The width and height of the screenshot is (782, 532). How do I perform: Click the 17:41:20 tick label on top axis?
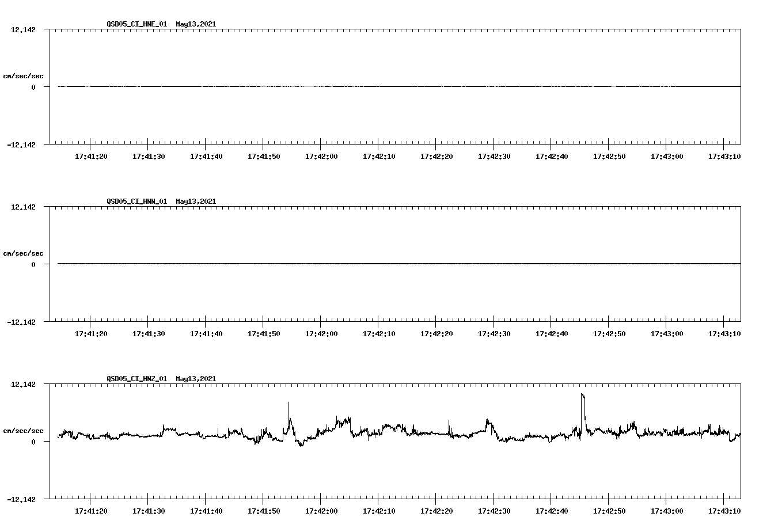coord(89,155)
